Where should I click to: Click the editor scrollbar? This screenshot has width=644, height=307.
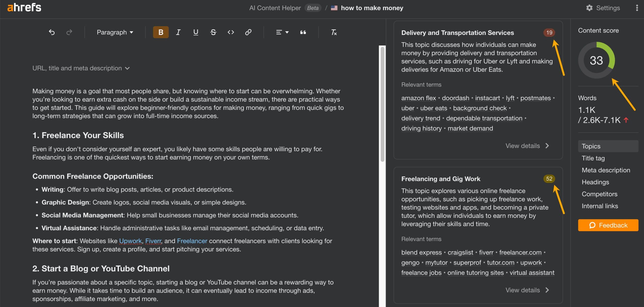tap(382, 100)
